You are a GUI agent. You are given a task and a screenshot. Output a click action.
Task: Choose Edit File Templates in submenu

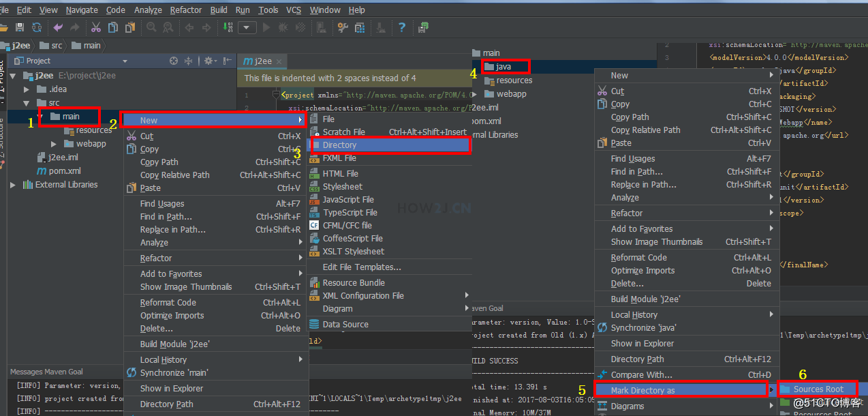coord(388,267)
